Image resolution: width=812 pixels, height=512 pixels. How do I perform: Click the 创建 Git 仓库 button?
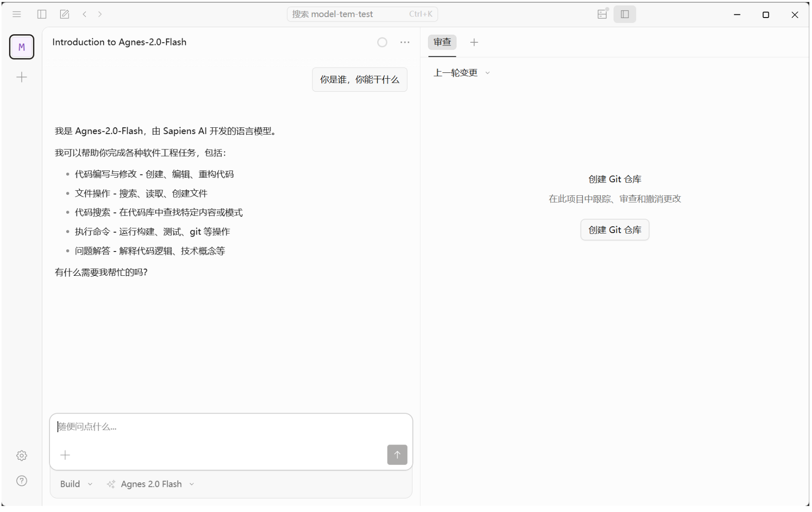[x=615, y=230]
